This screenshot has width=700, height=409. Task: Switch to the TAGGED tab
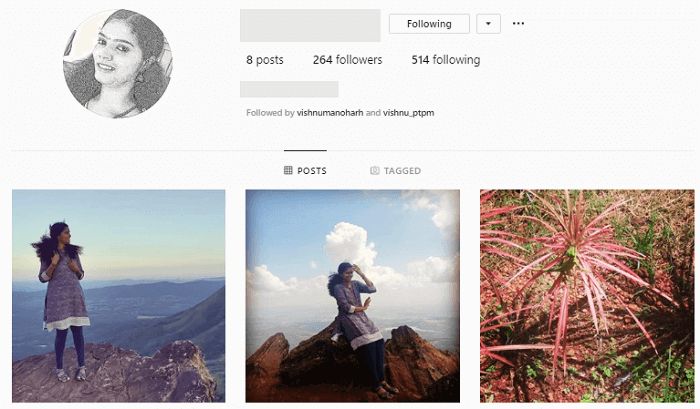click(396, 171)
